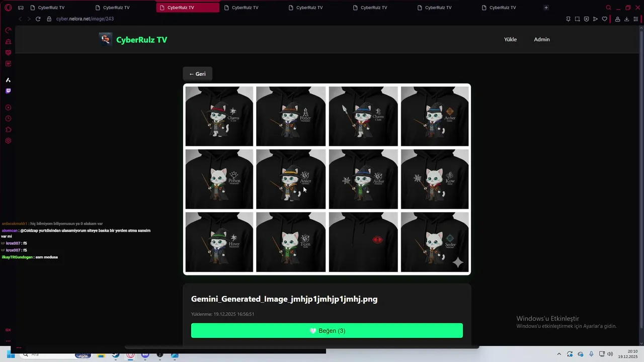
Task: Bookmark page with heart toolbar icon
Action: [x=604, y=19]
